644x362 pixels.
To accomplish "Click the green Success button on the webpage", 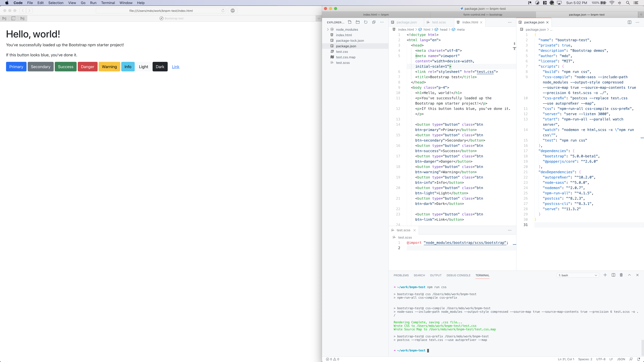I will tap(66, 67).
